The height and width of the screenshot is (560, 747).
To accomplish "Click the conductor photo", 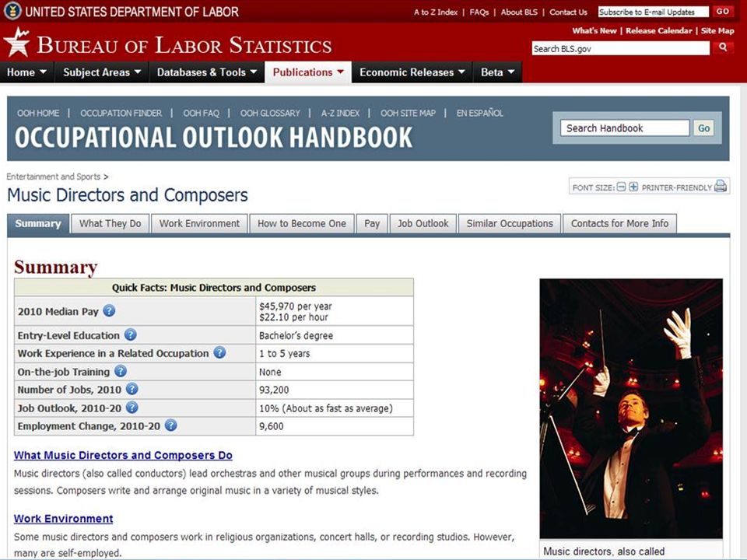I will point(631,408).
